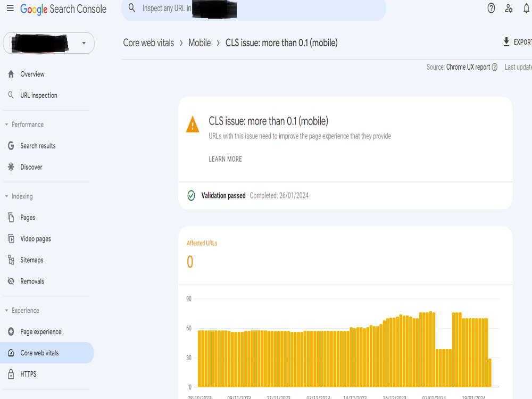The image size is (532, 399).
Task: Open the user settings people icon
Action: [x=509, y=8]
